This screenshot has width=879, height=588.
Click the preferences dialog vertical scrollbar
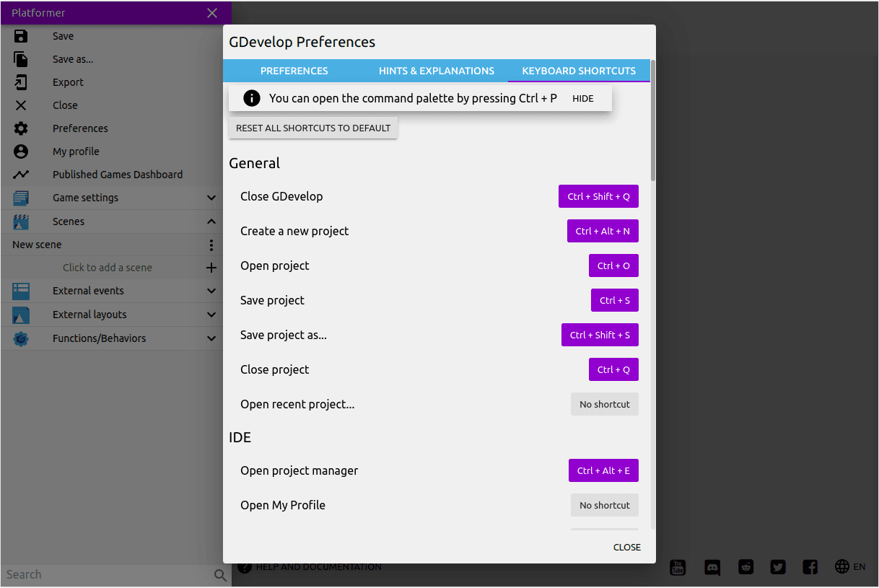click(x=653, y=123)
